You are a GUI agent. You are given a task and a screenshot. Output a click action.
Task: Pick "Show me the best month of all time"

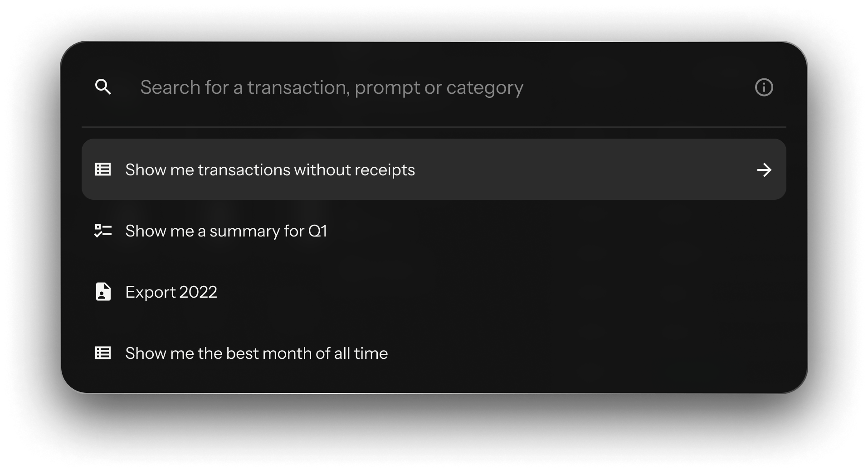[x=256, y=353]
